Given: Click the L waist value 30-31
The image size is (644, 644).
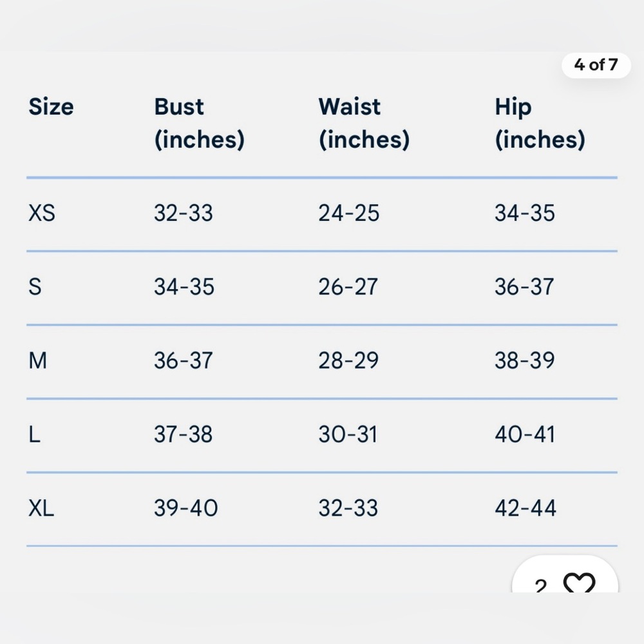Looking at the screenshot, I should (x=348, y=434).
